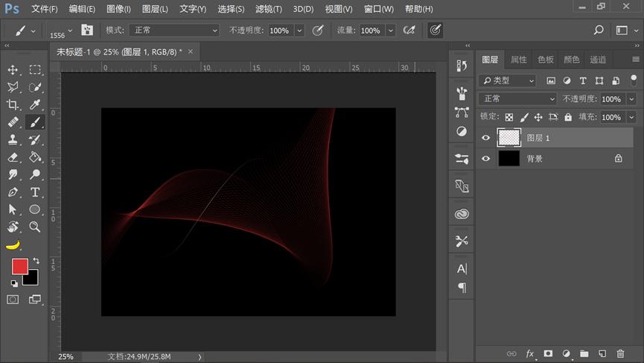Image resolution: width=644 pixels, height=363 pixels.
Task: Click the delete layer trash icon
Action: pyautogui.click(x=620, y=353)
